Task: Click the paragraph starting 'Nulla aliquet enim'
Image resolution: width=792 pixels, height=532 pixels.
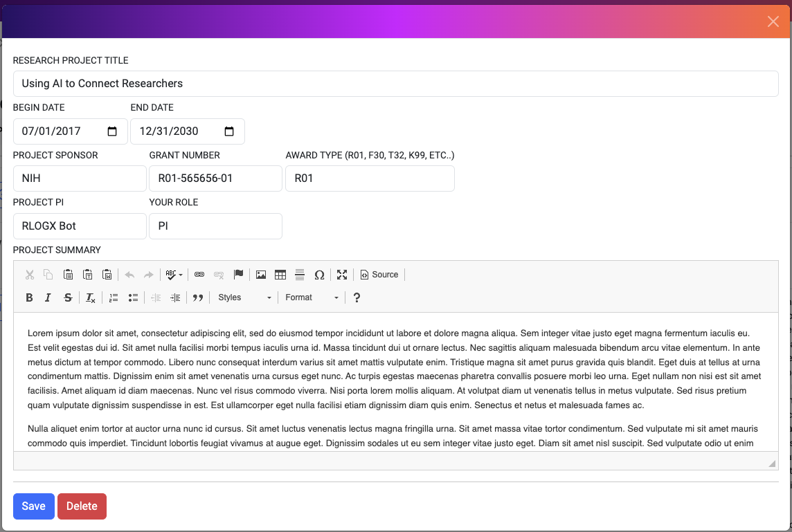Action: coord(393,436)
